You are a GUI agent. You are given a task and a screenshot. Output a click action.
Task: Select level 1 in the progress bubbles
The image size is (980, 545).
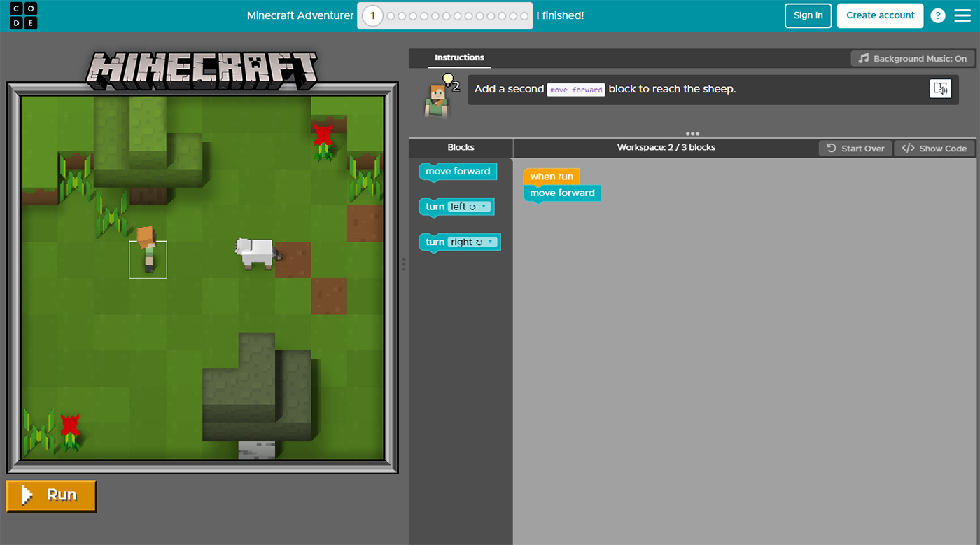coord(372,15)
